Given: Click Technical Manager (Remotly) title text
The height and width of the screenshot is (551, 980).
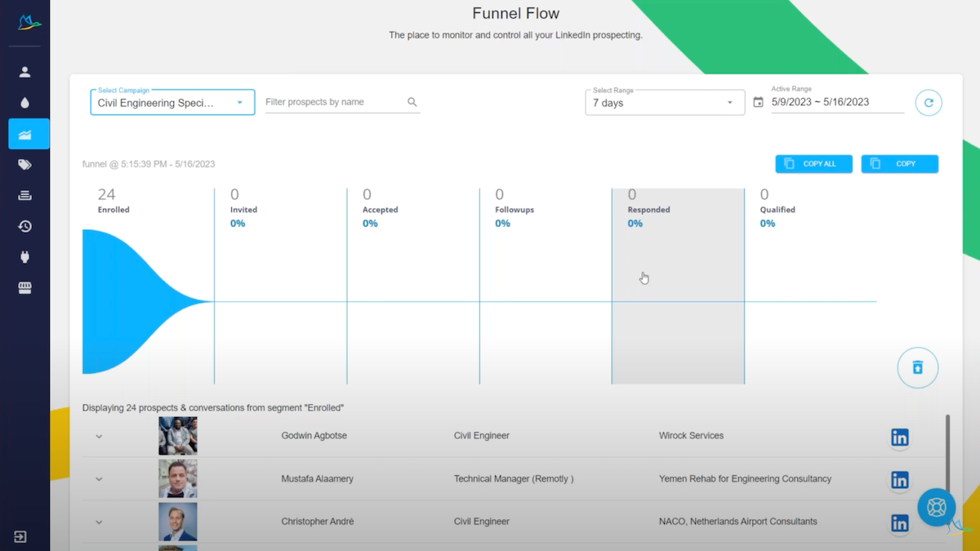Looking at the screenshot, I should coord(514,479).
